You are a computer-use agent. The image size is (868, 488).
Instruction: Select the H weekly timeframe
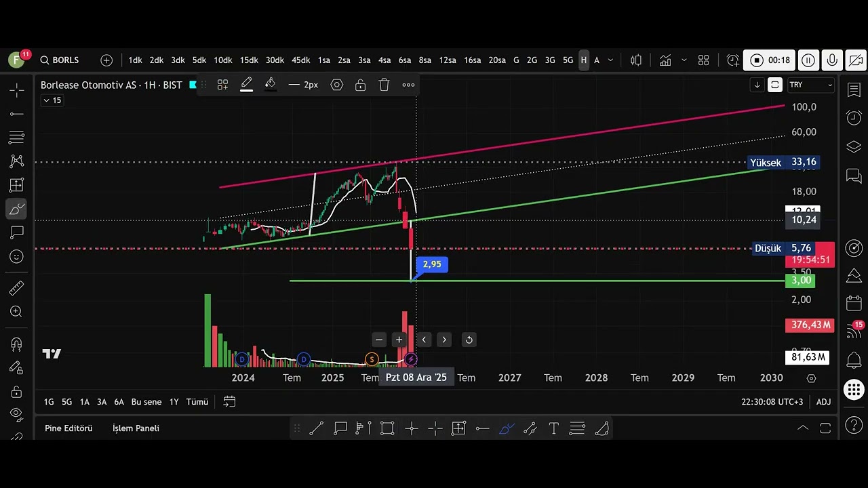tap(583, 60)
